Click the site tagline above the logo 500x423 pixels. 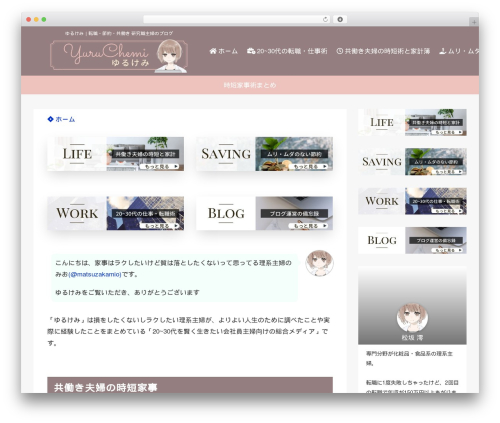click(x=119, y=33)
